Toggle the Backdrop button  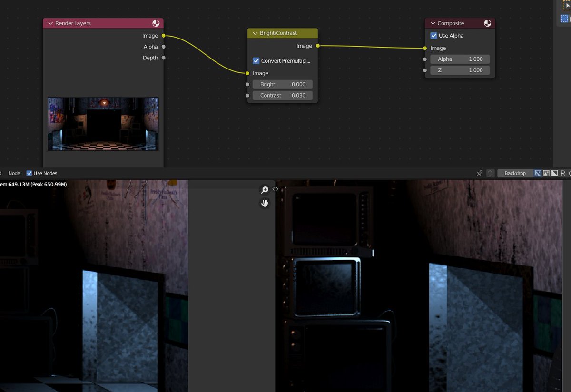click(515, 173)
